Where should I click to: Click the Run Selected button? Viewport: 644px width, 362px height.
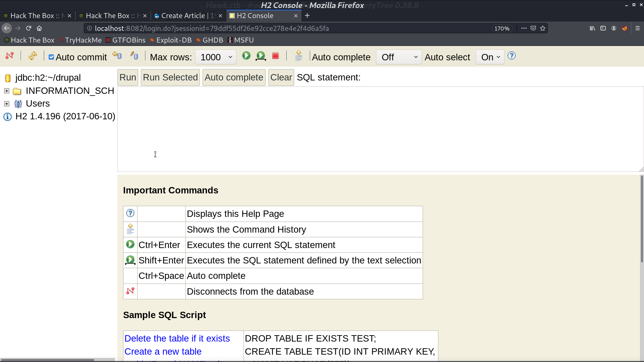(170, 77)
